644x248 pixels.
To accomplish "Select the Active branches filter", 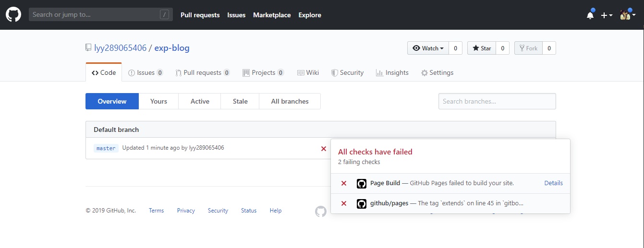I will tap(200, 101).
